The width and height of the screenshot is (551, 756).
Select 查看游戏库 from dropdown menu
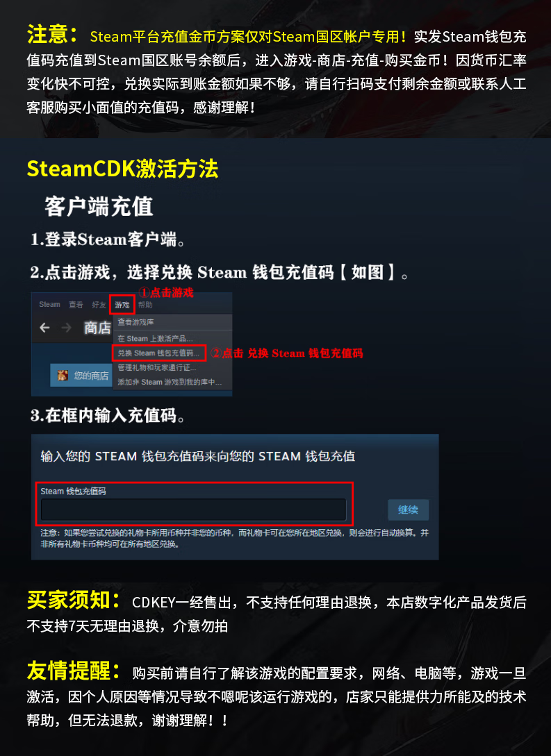click(x=135, y=321)
